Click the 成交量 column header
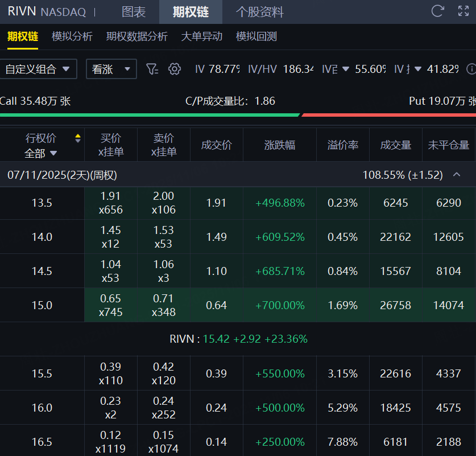Screen dimensions: 476x456 395,145
